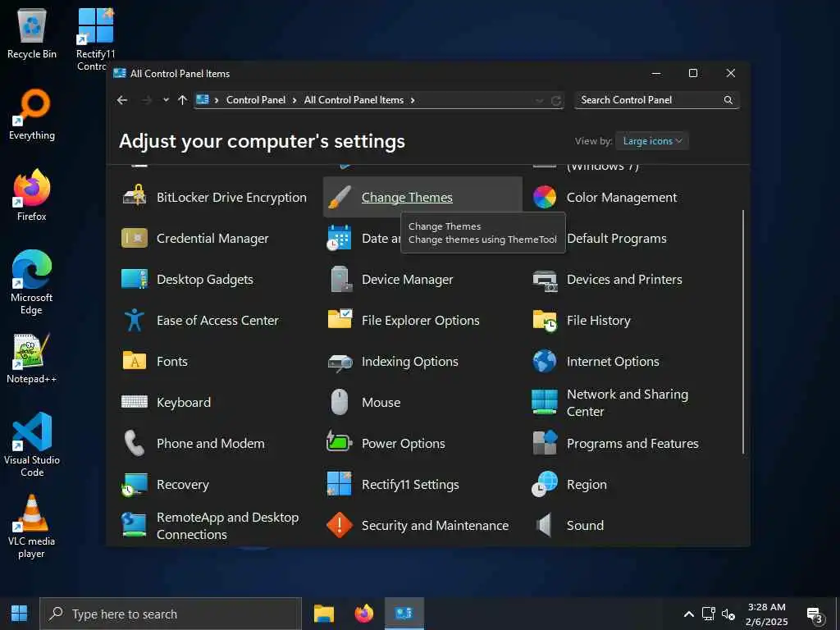This screenshot has width=840, height=630.
Task: Select Visual Studio Code desktop shortcut
Action: (32, 444)
